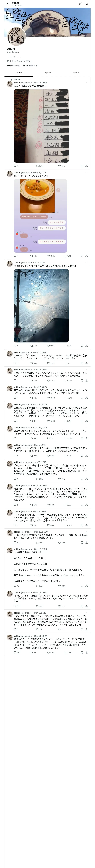Open more menu on May 3, 2025 post
The image size is (95, 868).
(86, 173)
